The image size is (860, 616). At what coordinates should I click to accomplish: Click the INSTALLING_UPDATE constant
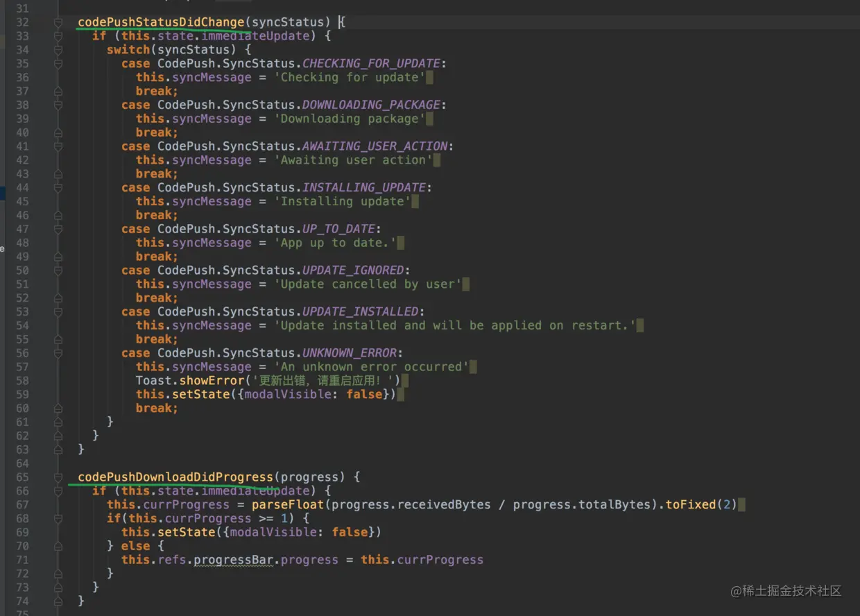click(364, 187)
